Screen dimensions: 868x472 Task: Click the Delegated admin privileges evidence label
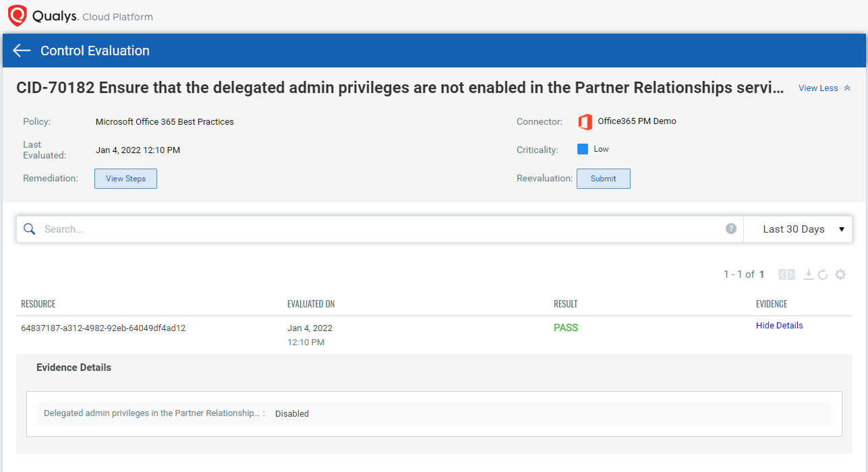tap(151, 413)
